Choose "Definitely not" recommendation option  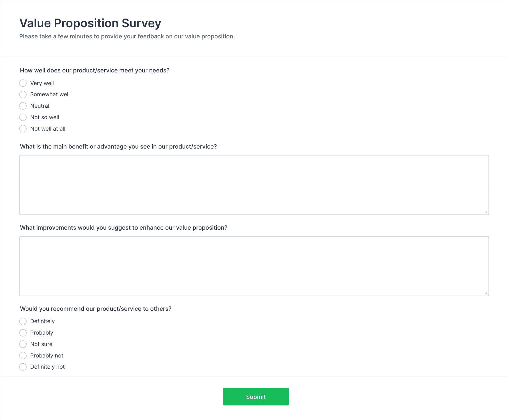click(x=23, y=367)
